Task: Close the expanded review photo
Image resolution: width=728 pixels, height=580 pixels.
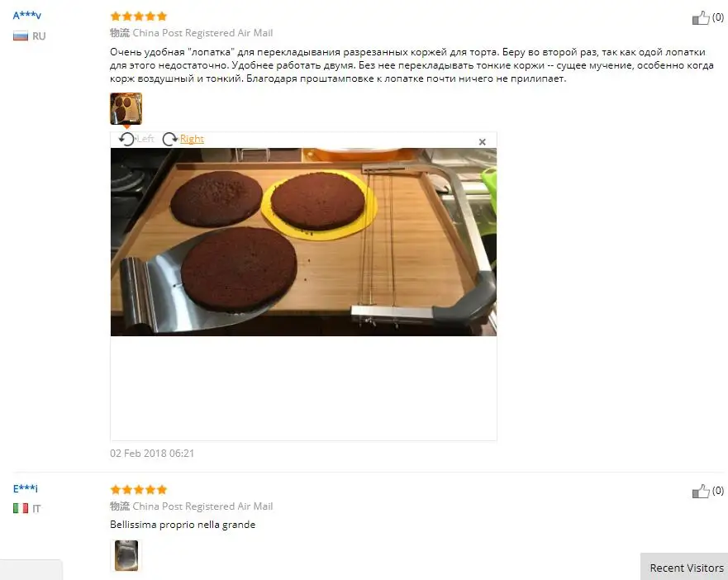Action: 483,142
